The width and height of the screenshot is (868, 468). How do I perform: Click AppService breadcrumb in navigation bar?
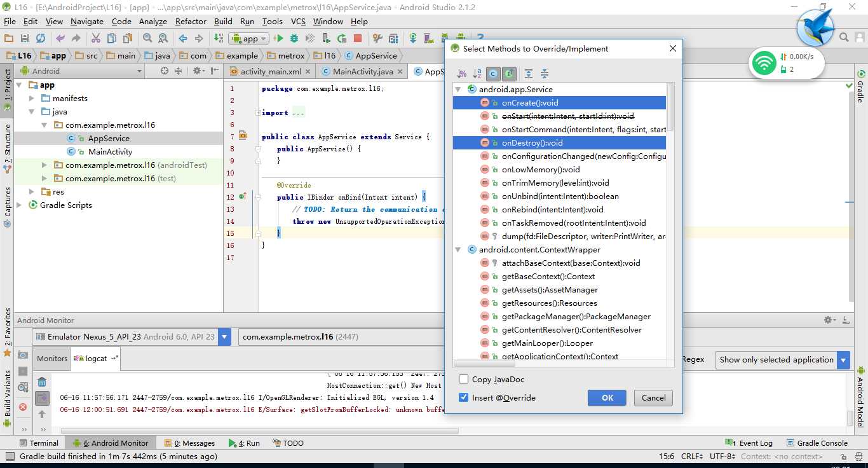[x=370, y=55]
